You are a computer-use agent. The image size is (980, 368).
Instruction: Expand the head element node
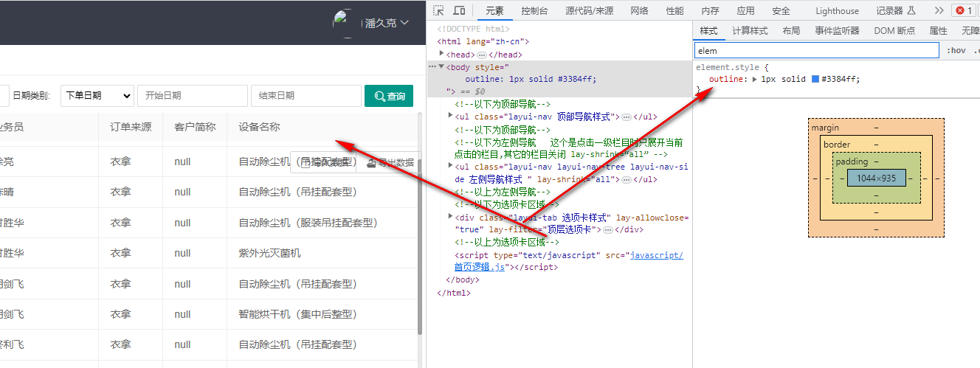441,53
